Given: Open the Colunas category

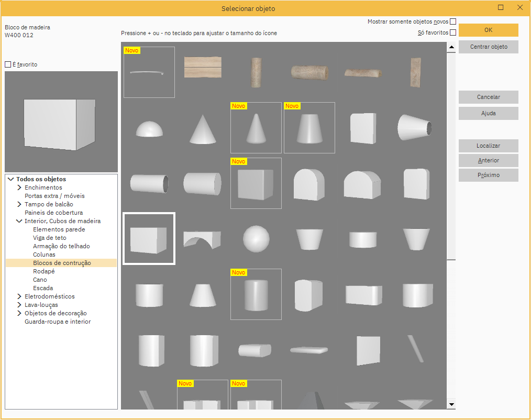Looking at the screenshot, I should click(44, 255).
